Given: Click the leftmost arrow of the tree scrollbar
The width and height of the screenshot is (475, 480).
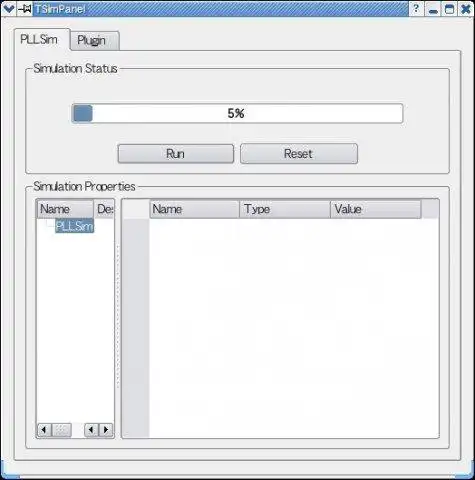Looking at the screenshot, I should pyautogui.click(x=44, y=430).
